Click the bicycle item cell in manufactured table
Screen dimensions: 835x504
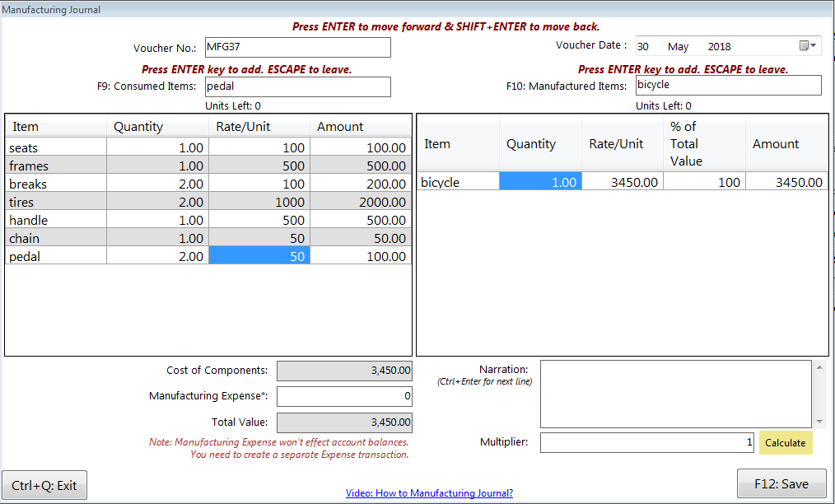[458, 182]
